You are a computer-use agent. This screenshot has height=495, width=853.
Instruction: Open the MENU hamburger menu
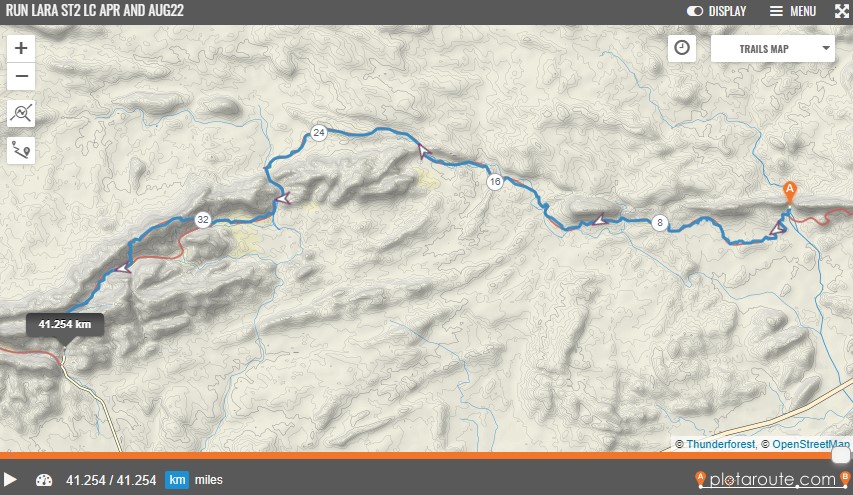pos(793,11)
